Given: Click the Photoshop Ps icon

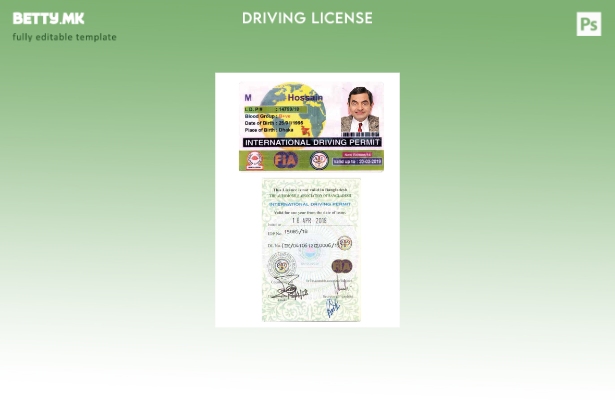Looking at the screenshot, I should 588,24.
